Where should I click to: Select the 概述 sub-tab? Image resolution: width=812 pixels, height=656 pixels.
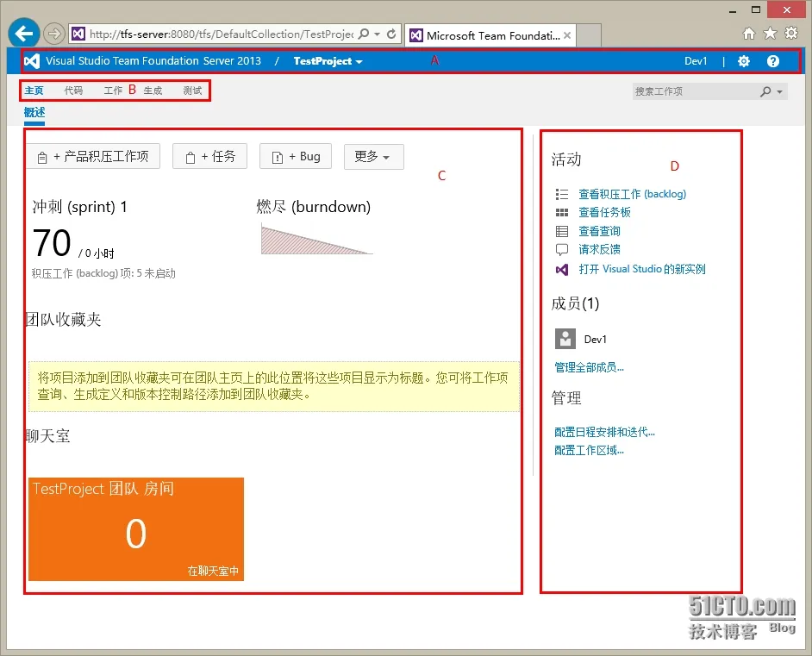pos(34,112)
